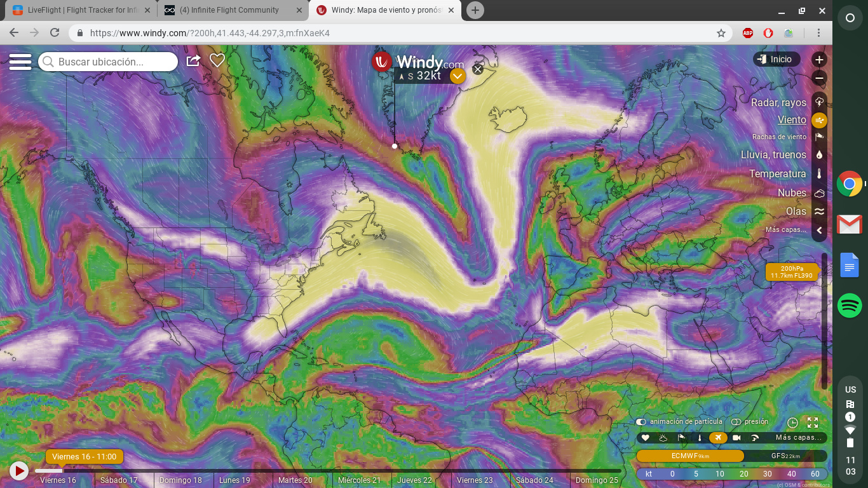The height and width of the screenshot is (488, 868).
Task: Collapse the right layers menu arrow
Action: [819, 231]
